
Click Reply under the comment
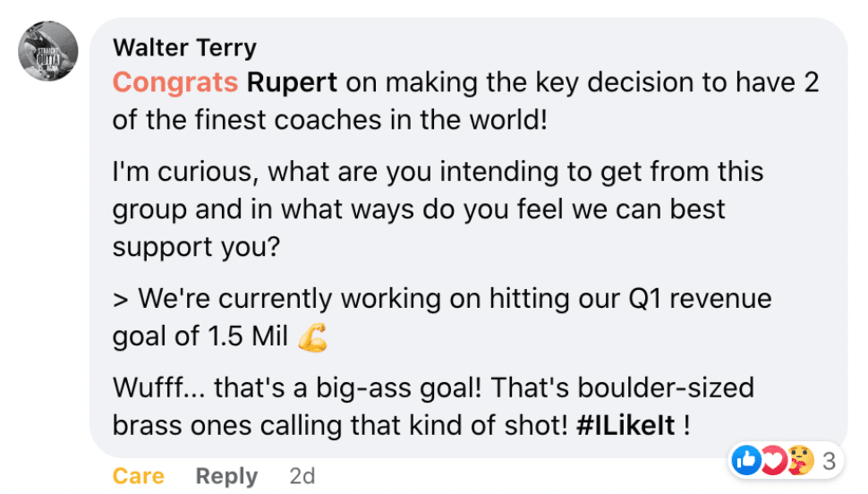227,476
